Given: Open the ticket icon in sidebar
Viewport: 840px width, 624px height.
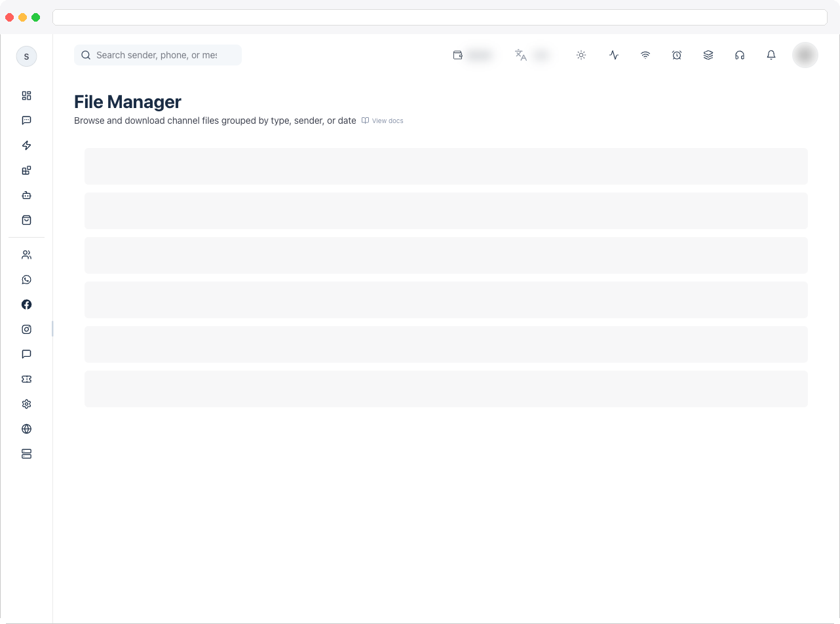Looking at the screenshot, I should pyautogui.click(x=26, y=379).
